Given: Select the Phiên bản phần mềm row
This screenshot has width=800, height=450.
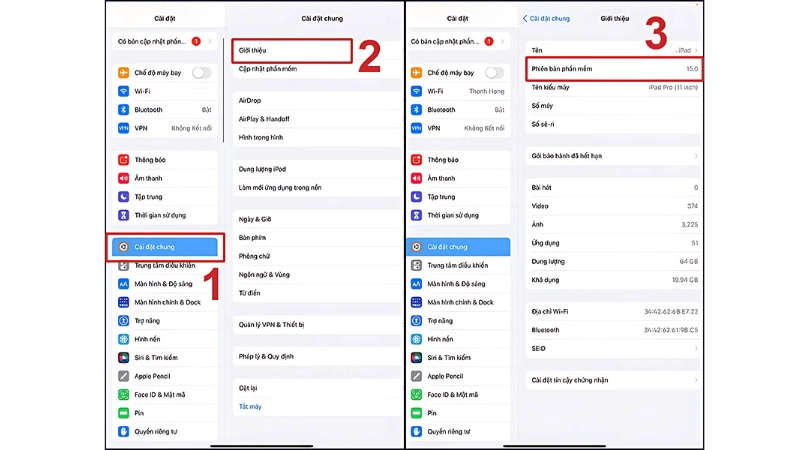Looking at the screenshot, I should pos(614,69).
